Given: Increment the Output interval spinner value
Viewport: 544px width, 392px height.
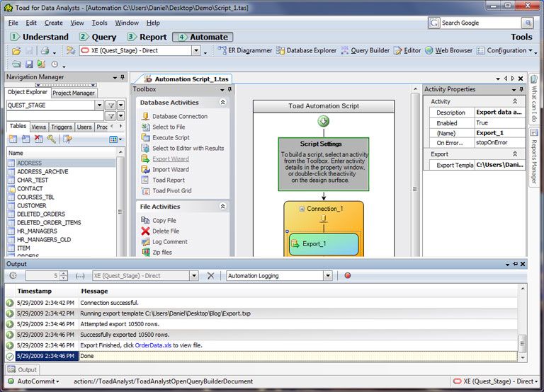Looking at the screenshot, I should pyautogui.click(x=64, y=273).
